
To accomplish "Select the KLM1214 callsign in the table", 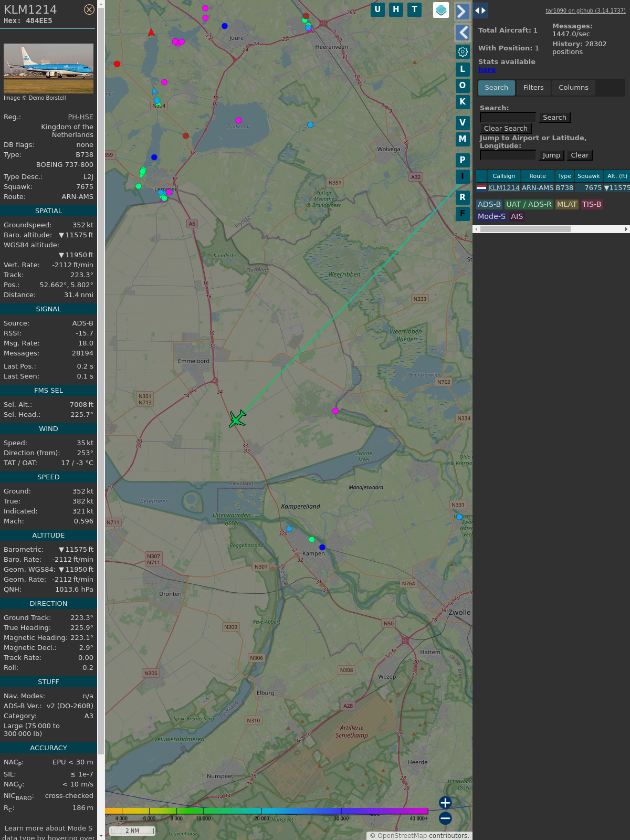I will pyautogui.click(x=504, y=188).
